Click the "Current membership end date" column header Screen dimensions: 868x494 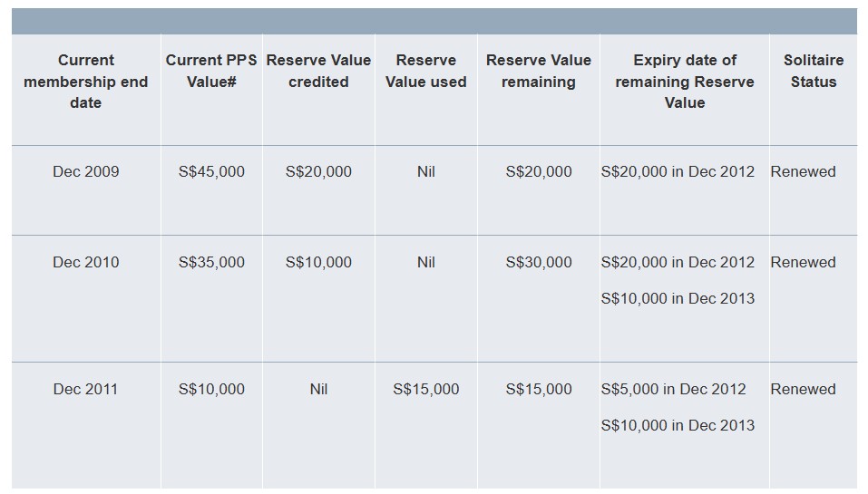(x=85, y=82)
